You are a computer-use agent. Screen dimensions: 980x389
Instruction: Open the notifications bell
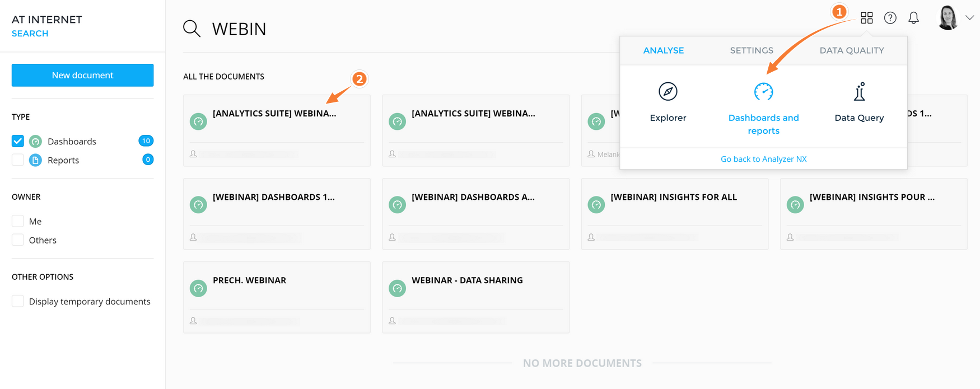913,18
